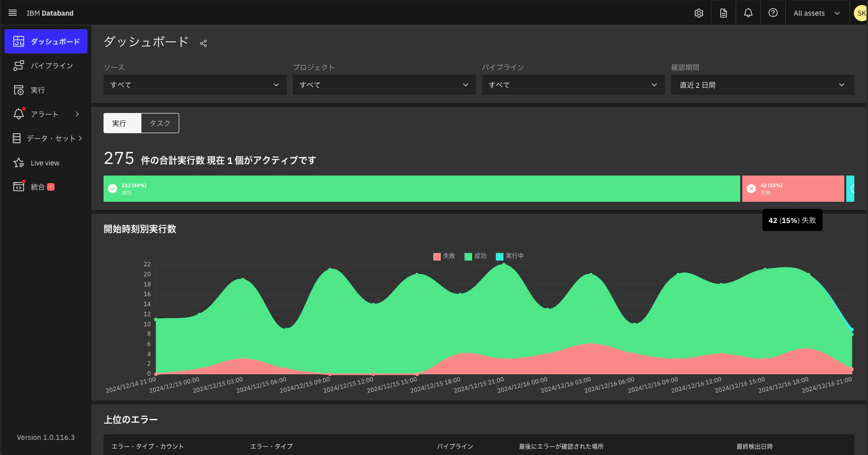Open the All assets dropdown
The width and height of the screenshot is (868, 455).
pyautogui.click(x=816, y=13)
